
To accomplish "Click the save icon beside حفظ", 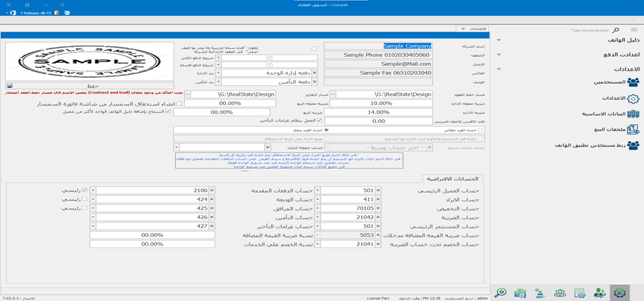I will (10, 86).
